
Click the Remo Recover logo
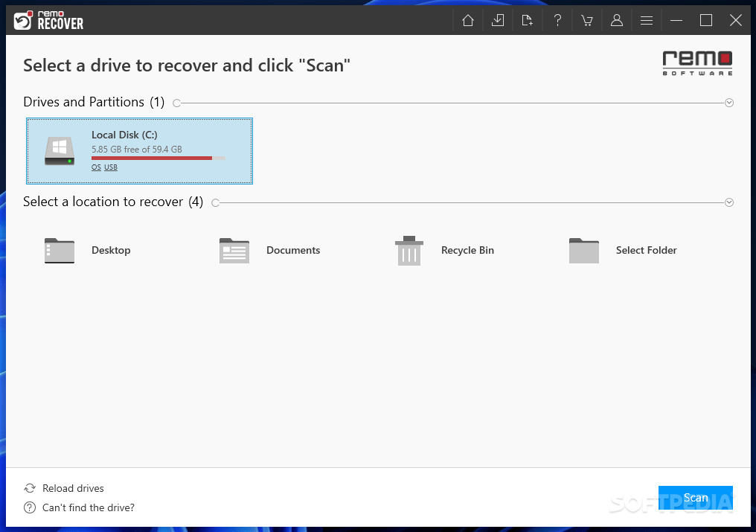click(x=48, y=20)
